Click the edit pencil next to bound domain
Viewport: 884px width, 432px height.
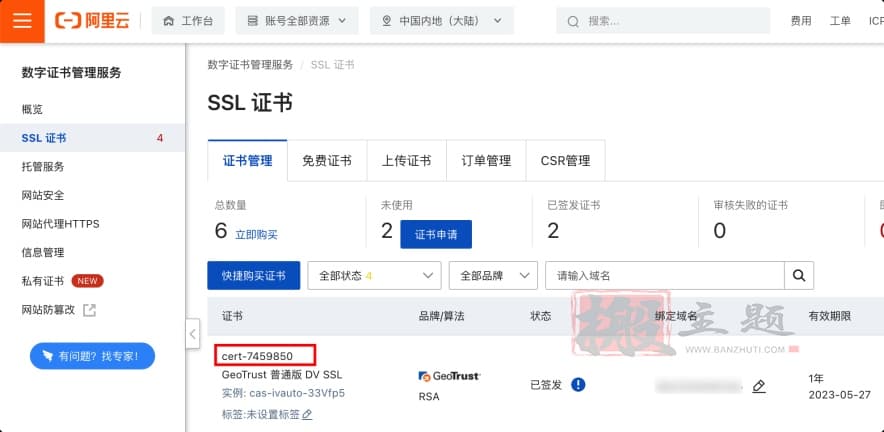[759, 386]
